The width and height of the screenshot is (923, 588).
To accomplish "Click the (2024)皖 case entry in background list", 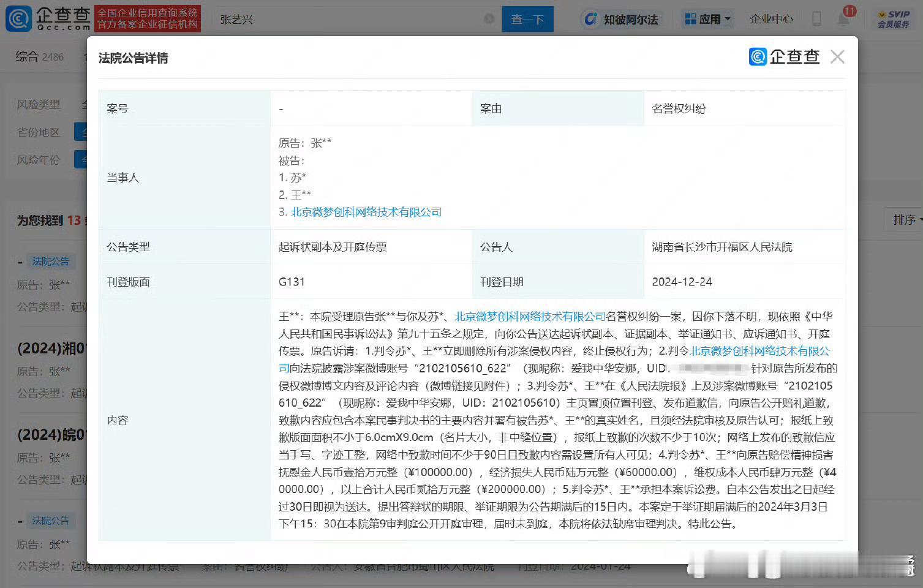I will [52, 434].
